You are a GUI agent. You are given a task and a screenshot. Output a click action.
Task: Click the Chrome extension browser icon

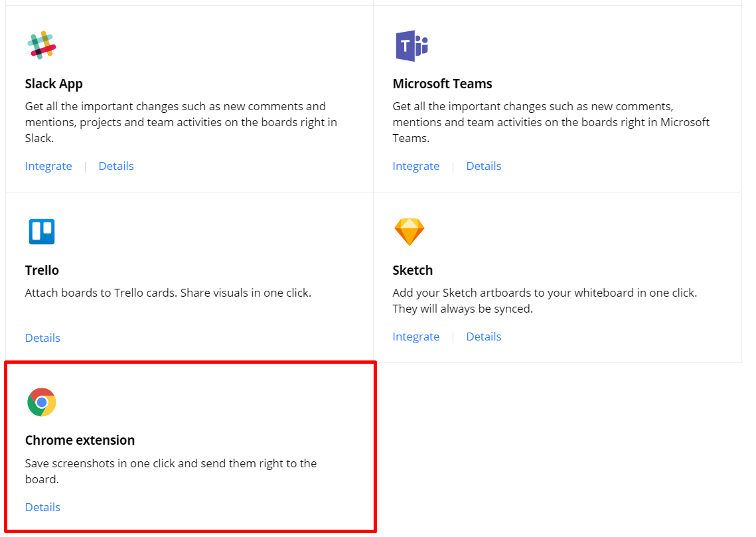(40, 402)
